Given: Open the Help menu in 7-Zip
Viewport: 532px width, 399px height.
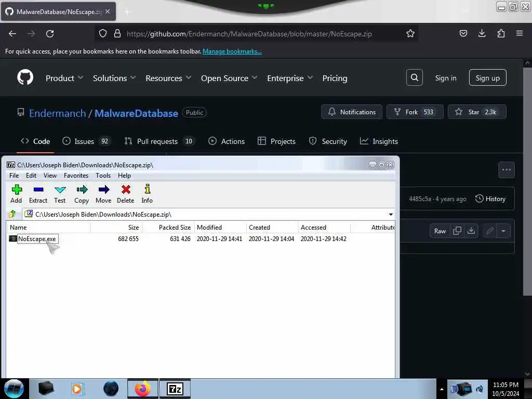Looking at the screenshot, I should tap(124, 176).
